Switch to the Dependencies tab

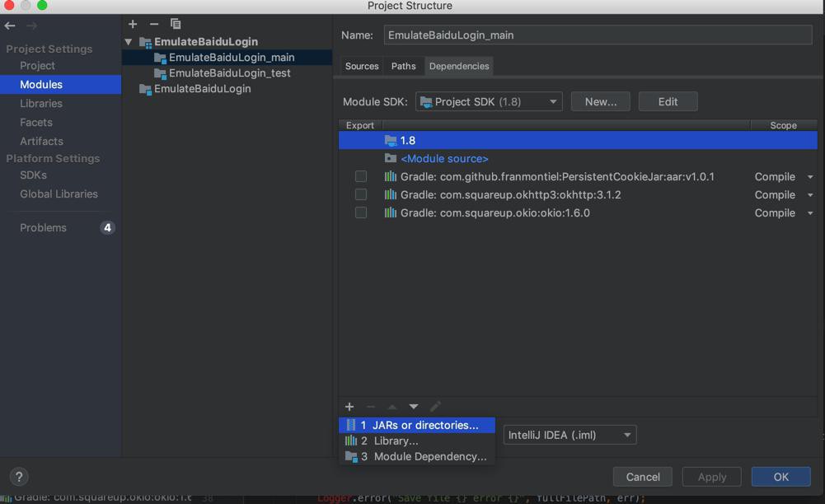point(459,66)
